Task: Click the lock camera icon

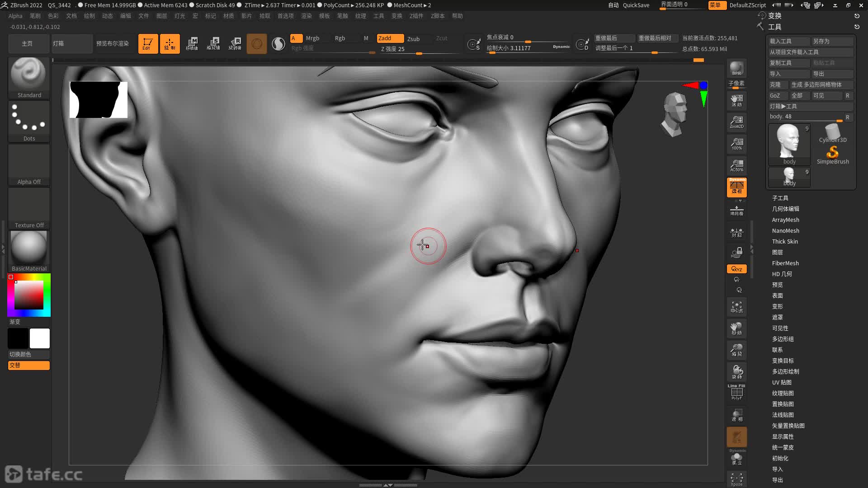Action: tap(736, 253)
